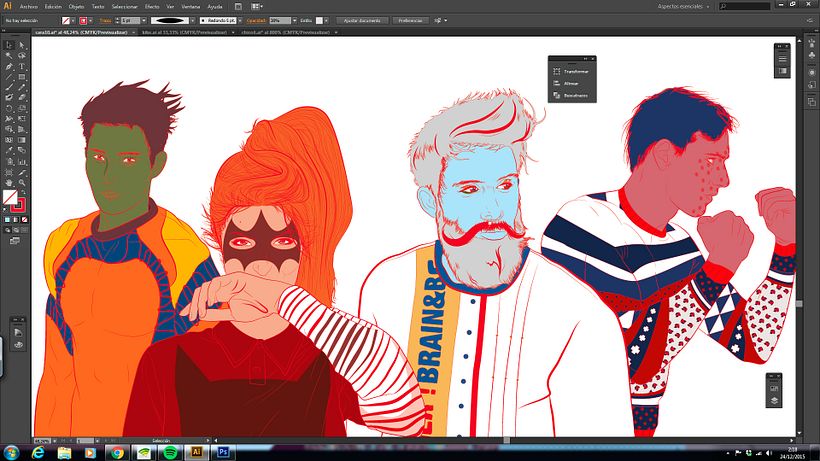The width and height of the screenshot is (820, 461).
Task: Select the Artboard tool
Action: click(x=9, y=172)
